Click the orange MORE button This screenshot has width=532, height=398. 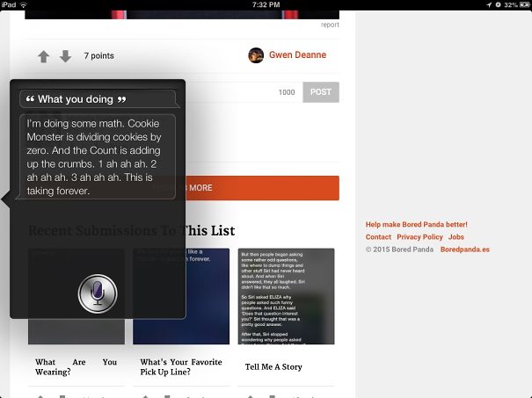pos(262,188)
